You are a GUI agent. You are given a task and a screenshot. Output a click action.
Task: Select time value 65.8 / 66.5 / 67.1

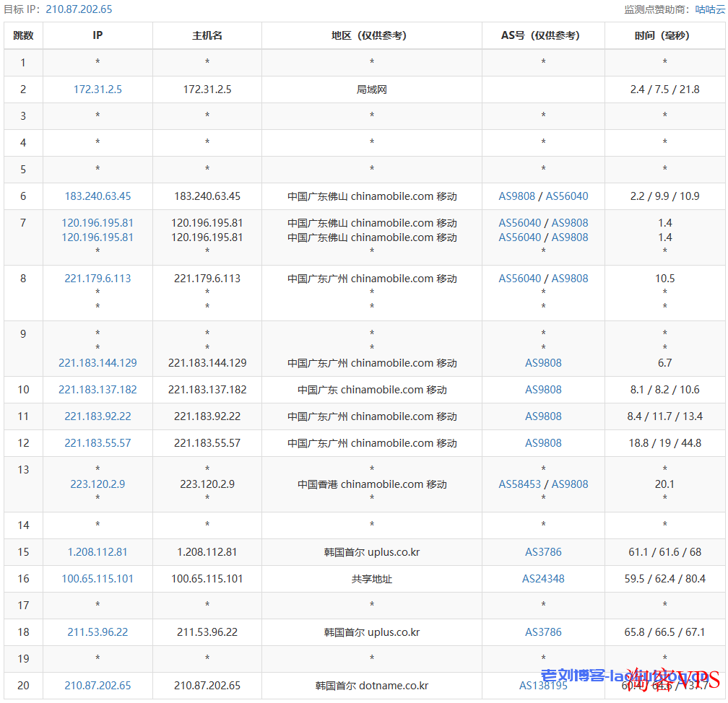665,632
